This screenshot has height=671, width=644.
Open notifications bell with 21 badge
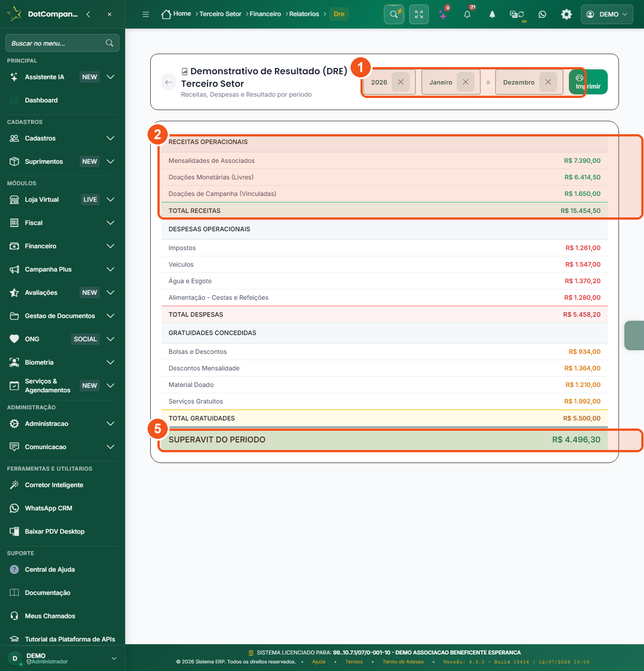click(x=467, y=14)
